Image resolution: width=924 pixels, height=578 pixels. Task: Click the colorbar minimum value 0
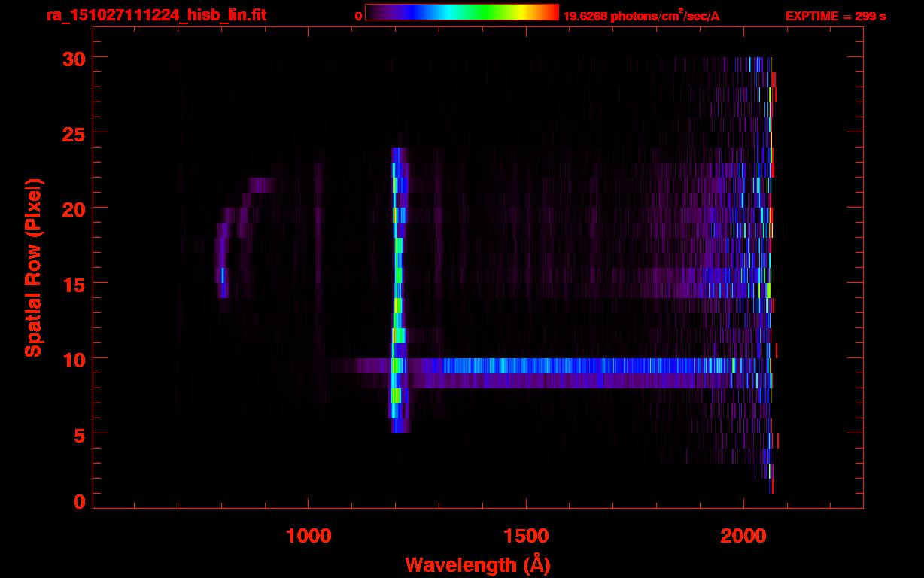tap(358, 16)
